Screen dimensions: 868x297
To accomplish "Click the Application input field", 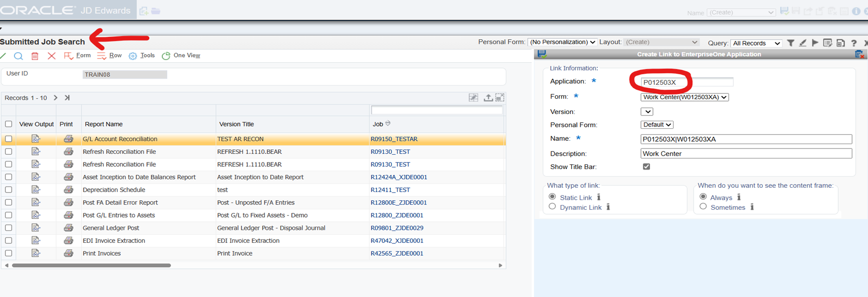I will pos(686,82).
